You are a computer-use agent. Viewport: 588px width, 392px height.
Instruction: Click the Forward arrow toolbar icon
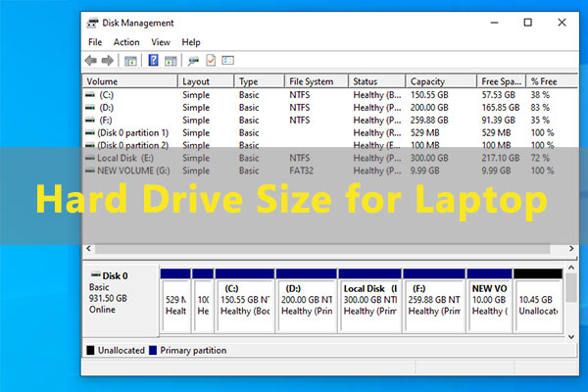pos(108,61)
